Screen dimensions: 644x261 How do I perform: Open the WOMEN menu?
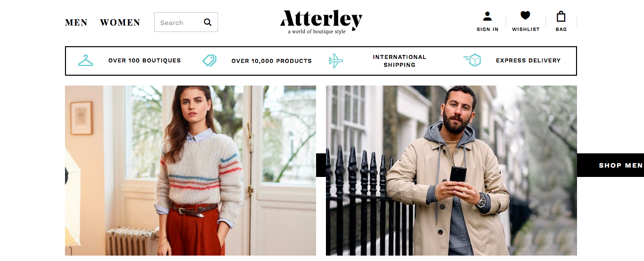tap(120, 23)
